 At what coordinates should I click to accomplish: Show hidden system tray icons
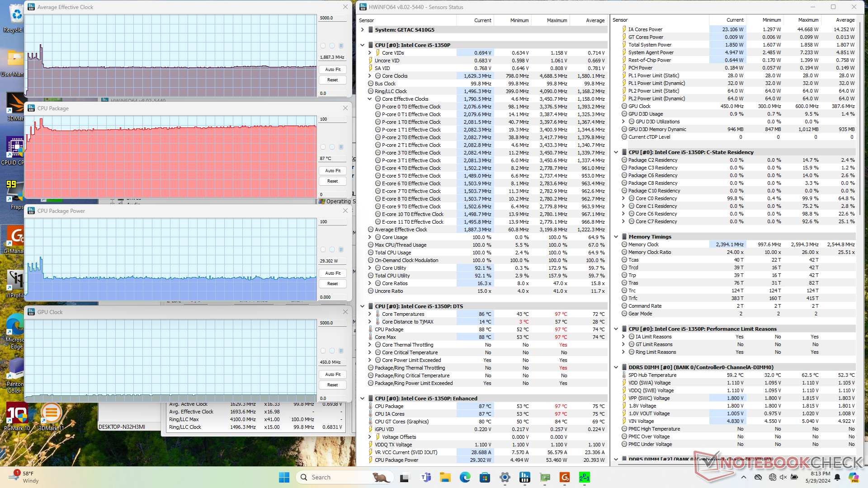pyautogui.click(x=744, y=477)
